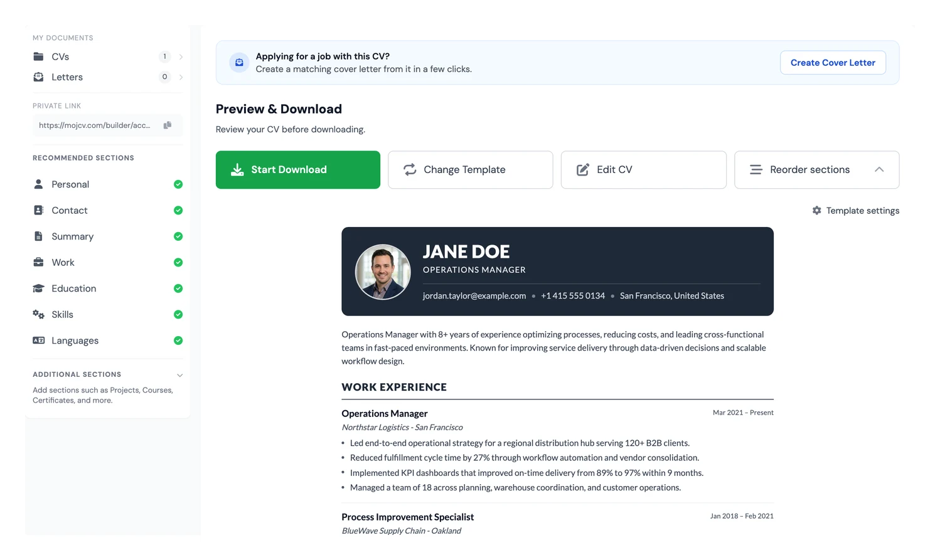Click the Template settings gear icon

pyautogui.click(x=816, y=211)
